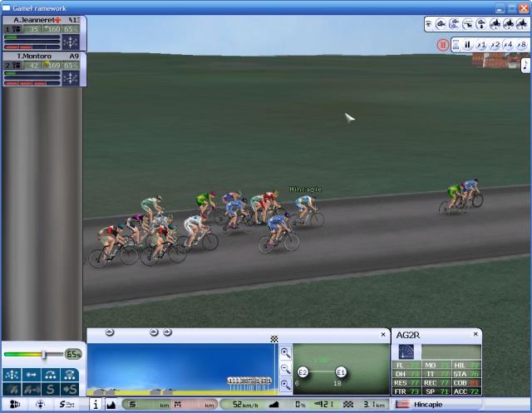The width and height of the screenshot is (532, 413).
Task: Close the AG2R rider stats panel
Action: (x=476, y=334)
